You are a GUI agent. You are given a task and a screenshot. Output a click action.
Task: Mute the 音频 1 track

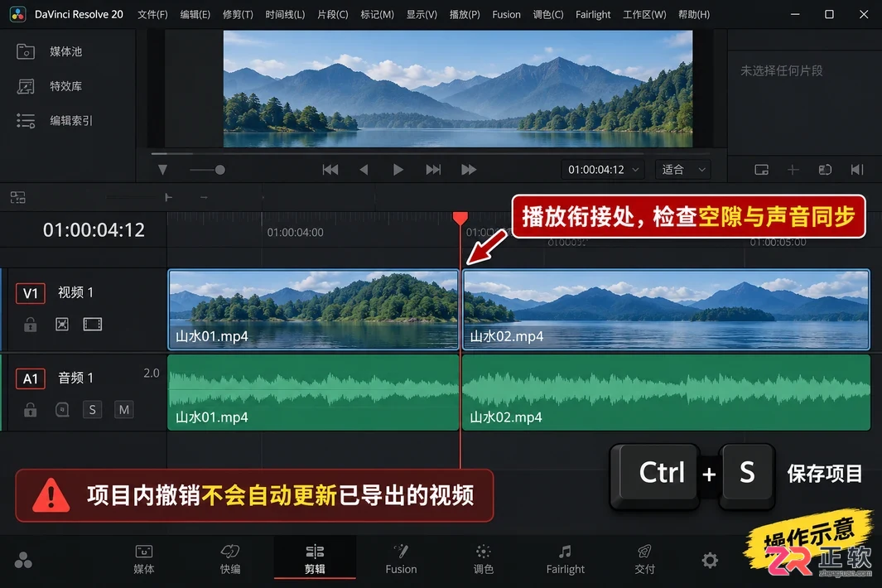coord(123,410)
